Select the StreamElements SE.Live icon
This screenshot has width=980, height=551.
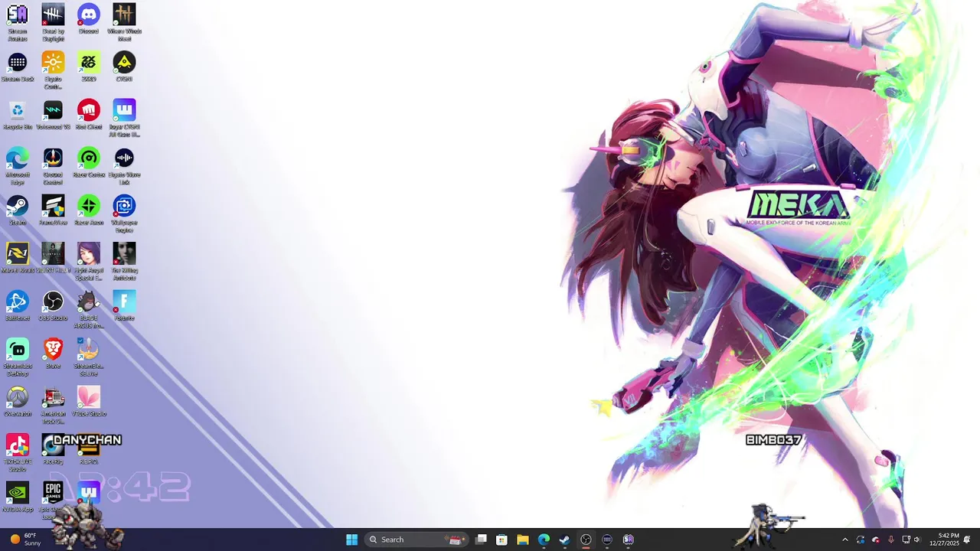coord(89,357)
